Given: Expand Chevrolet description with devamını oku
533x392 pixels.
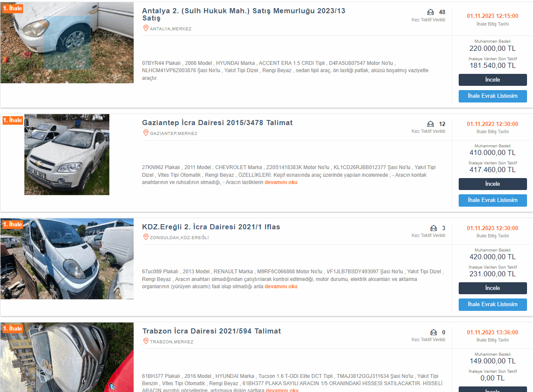Looking at the screenshot, I should coord(281,182).
